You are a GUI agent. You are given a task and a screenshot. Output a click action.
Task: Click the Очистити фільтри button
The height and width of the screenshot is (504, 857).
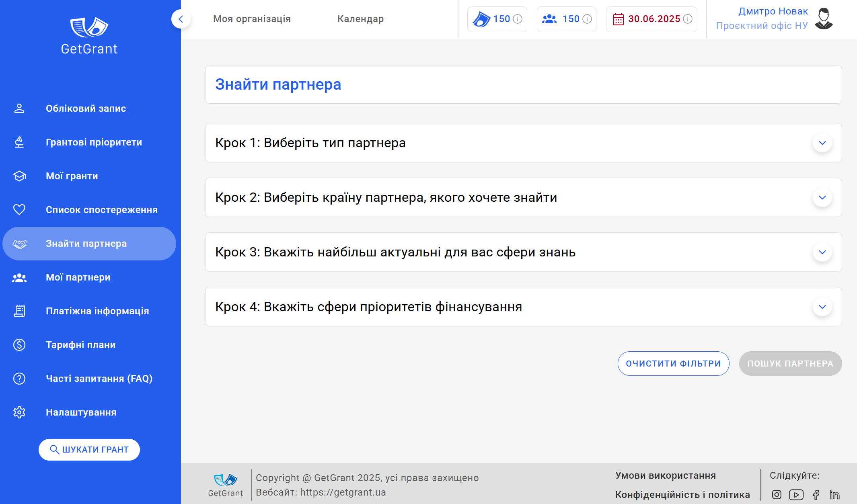673,364
